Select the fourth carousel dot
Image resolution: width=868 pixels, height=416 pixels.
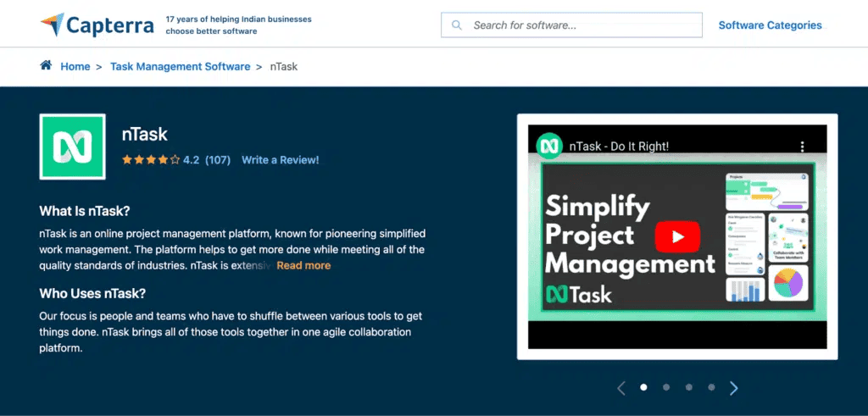(711, 387)
